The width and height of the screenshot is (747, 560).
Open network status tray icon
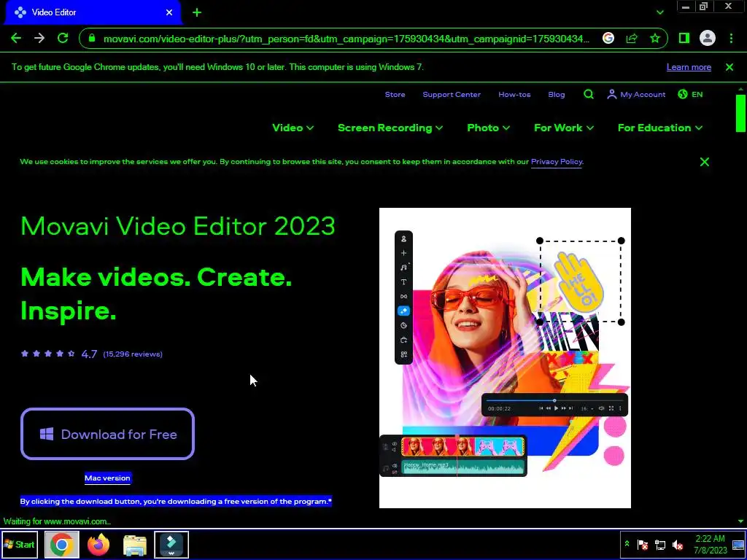[660, 545]
